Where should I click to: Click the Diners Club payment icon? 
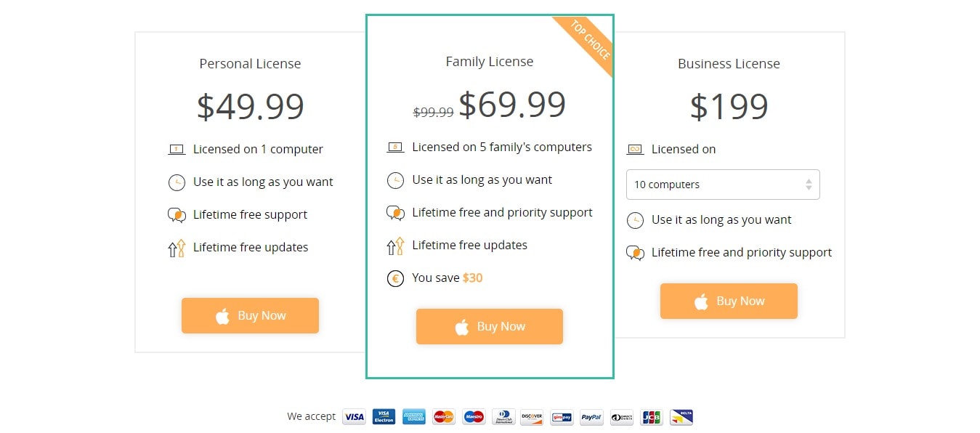tap(503, 417)
